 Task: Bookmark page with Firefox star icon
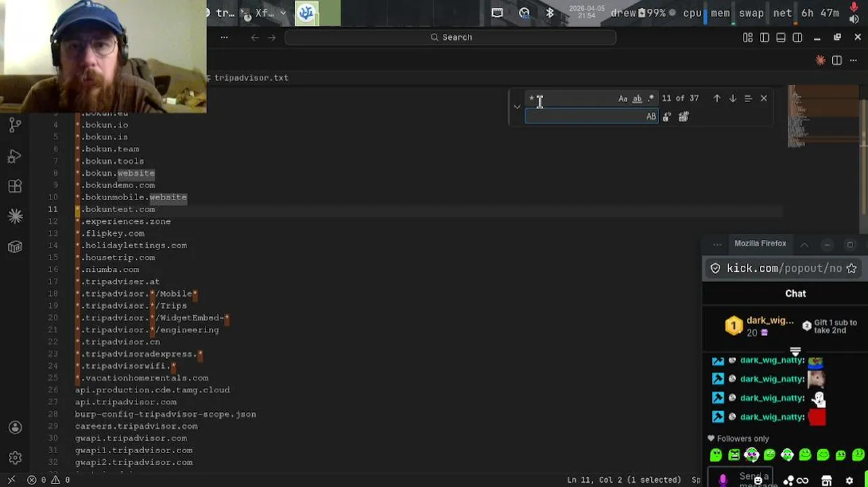(852, 269)
